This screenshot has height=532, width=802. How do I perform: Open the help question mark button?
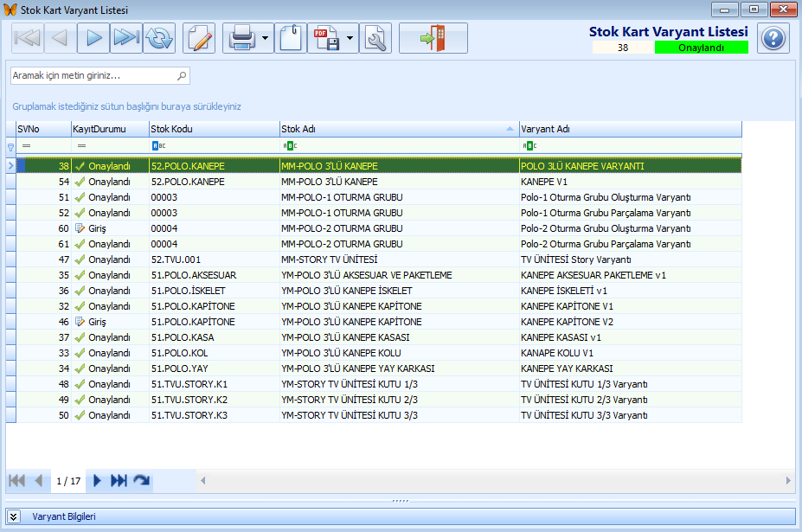click(773, 38)
